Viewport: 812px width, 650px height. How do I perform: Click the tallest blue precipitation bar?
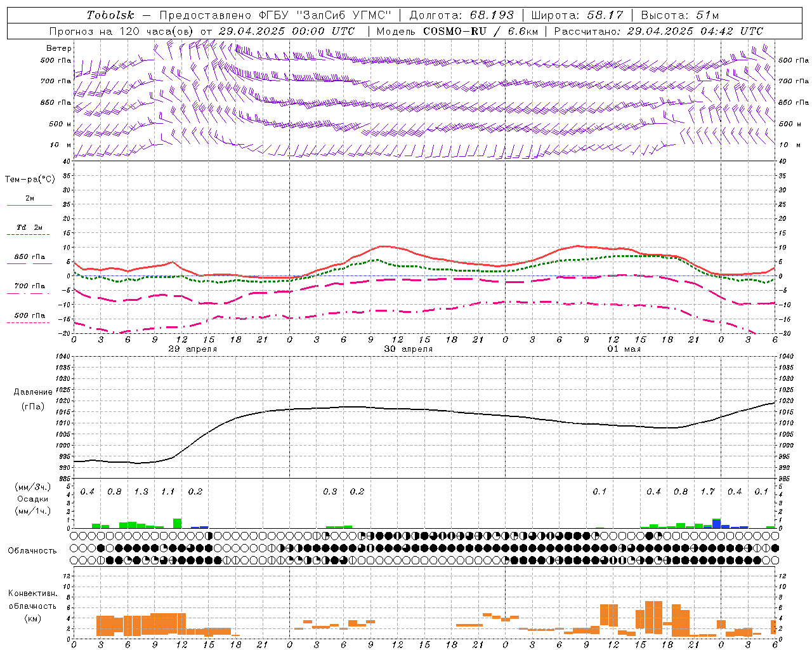pyautogui.click(x=716, y=524)
